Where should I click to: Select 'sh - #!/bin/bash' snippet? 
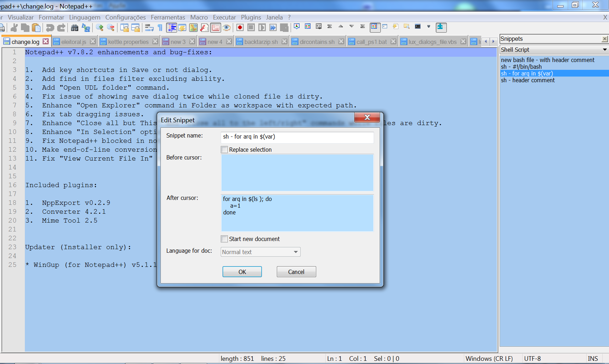(x=521, y=67)
